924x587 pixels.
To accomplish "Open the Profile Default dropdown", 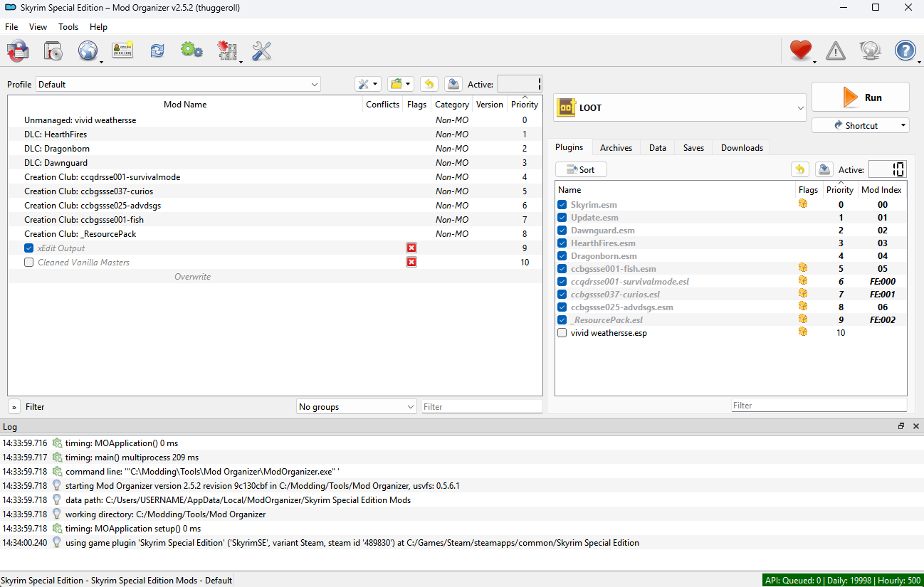I will (x=178, y=84).
